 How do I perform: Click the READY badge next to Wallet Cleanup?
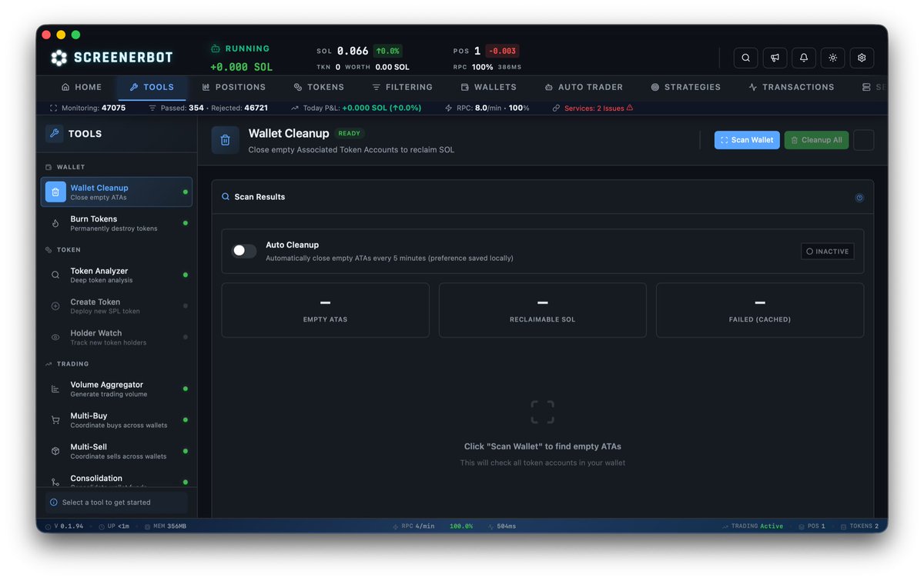point(349,133)
